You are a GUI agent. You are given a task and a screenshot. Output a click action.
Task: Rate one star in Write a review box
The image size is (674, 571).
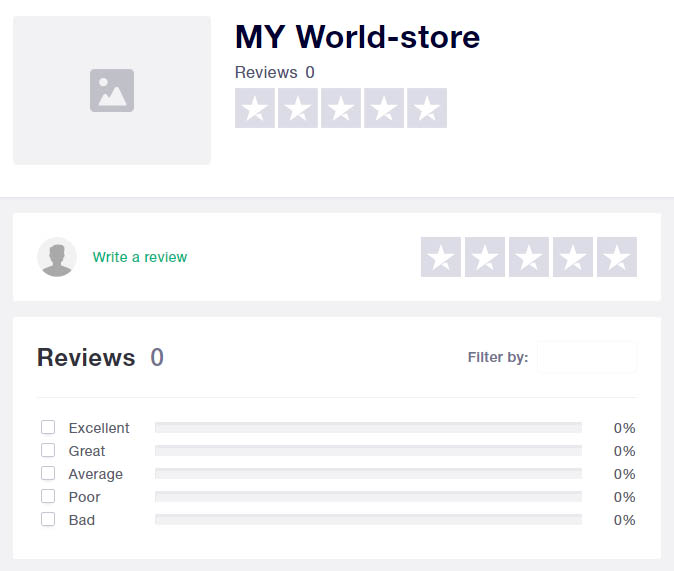tap(441, 257)
